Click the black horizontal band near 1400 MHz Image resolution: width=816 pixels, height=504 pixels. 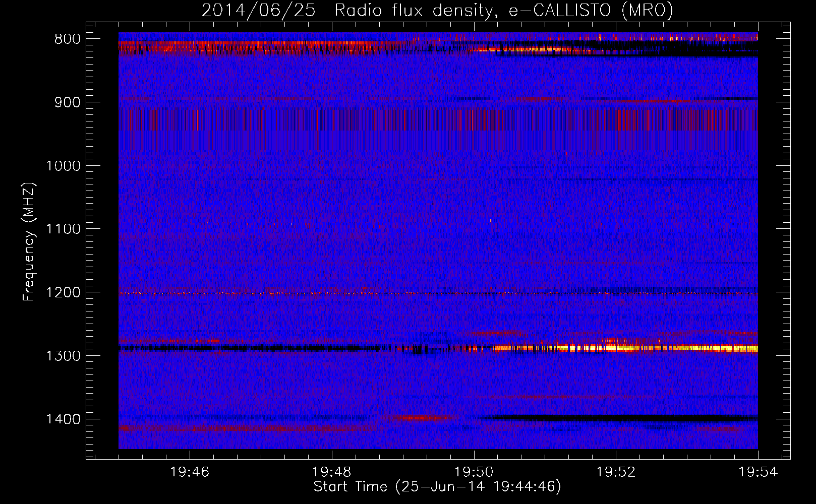click(x=618, y=418)
